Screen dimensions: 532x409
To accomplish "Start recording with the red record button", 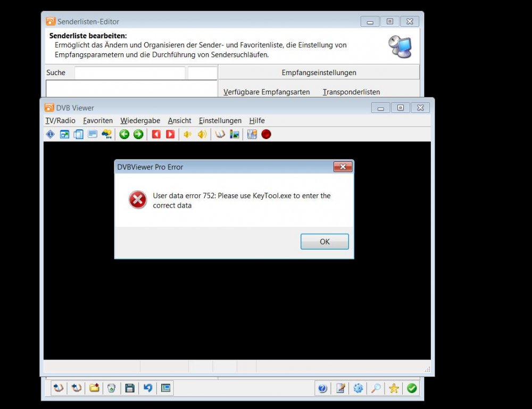I will tap(267, 134).
